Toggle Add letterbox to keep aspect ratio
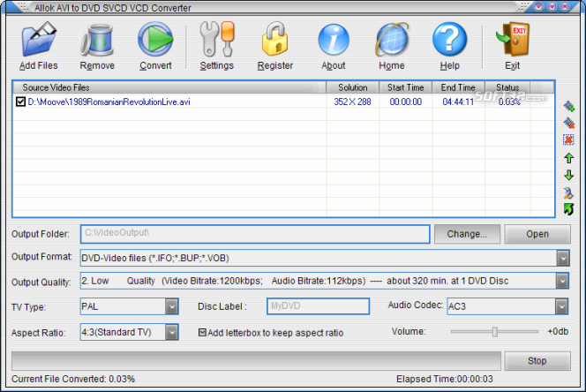 (x=202, y=332)
